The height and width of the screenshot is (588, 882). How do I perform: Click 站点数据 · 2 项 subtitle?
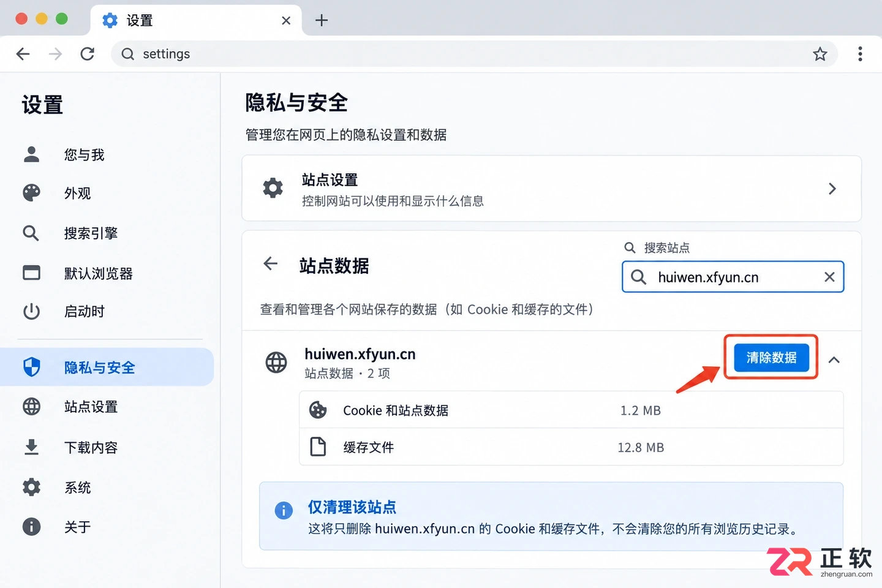pos(347,373)
